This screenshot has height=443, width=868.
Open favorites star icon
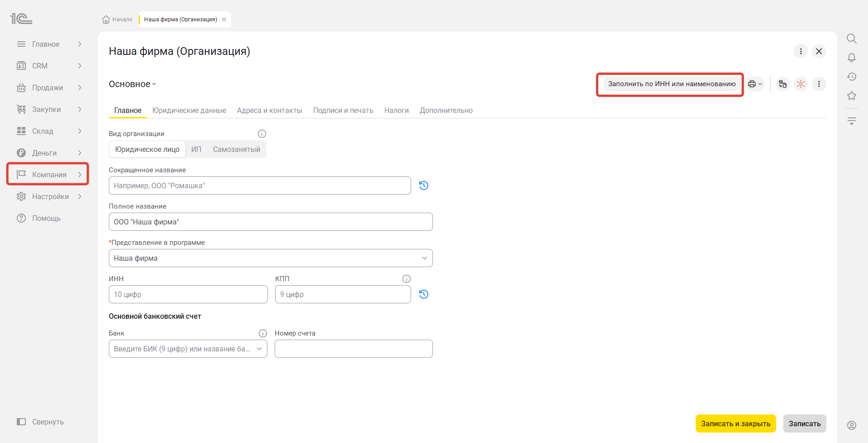pyautogui.click(x=851, y=96)
